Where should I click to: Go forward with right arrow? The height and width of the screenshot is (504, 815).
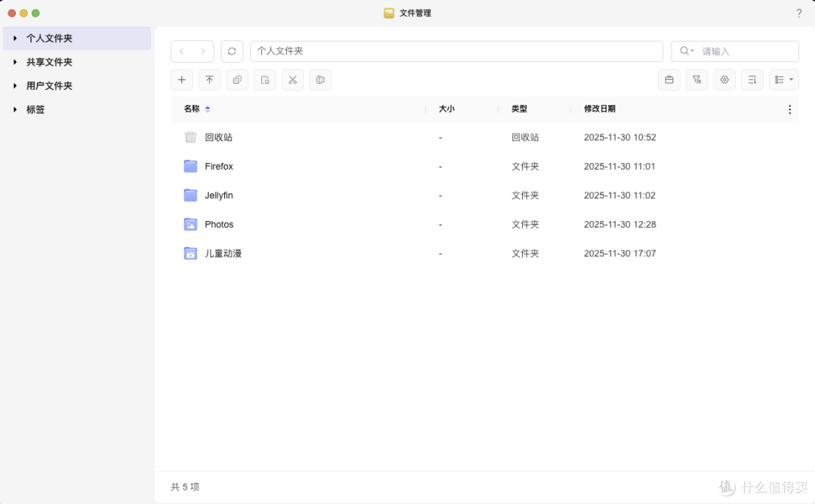click(x=203, y=51)
